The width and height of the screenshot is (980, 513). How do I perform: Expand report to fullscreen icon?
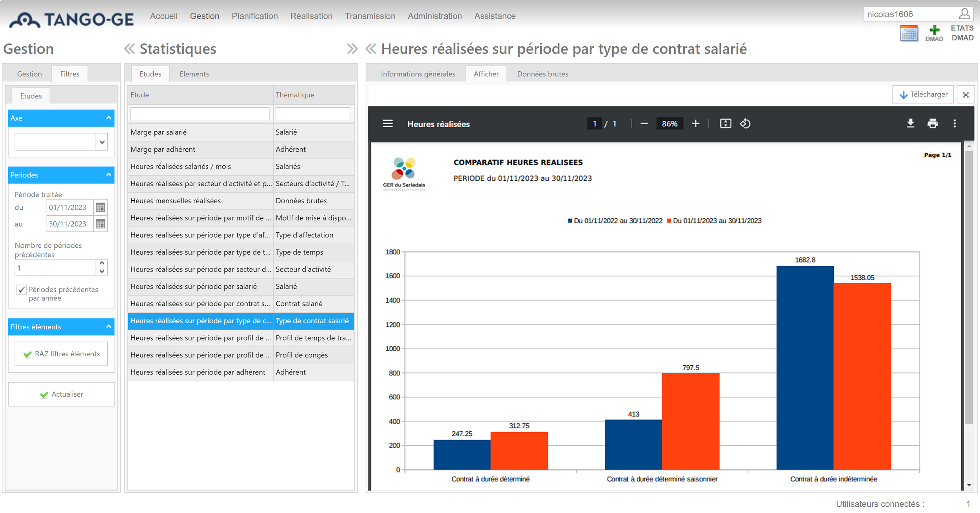point(965,94)
